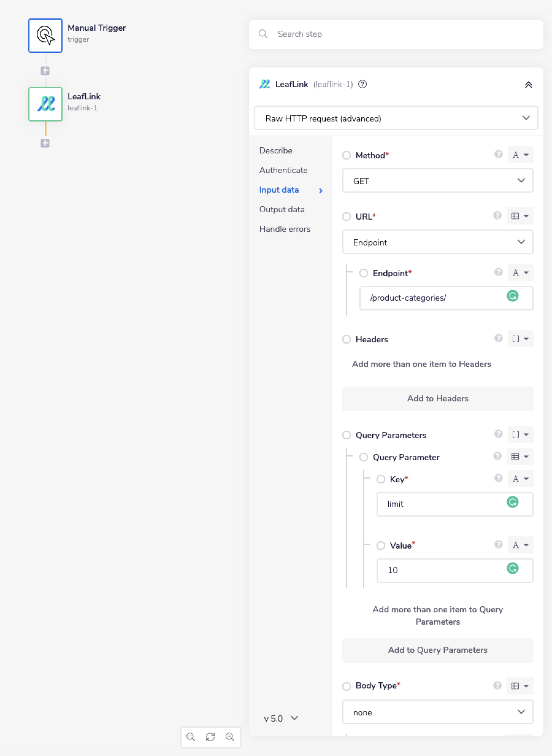Screen dimensions: 552x756
Task: Open the GET method dropdown
Action: coord(438,181)
